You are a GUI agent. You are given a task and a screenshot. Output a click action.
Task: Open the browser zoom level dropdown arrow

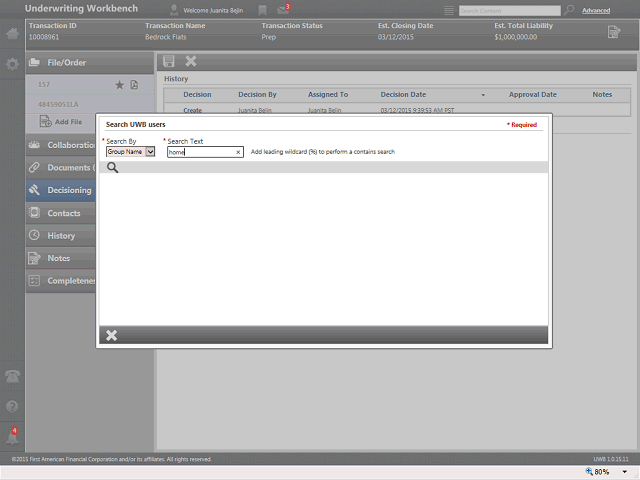tap(624, 472)
